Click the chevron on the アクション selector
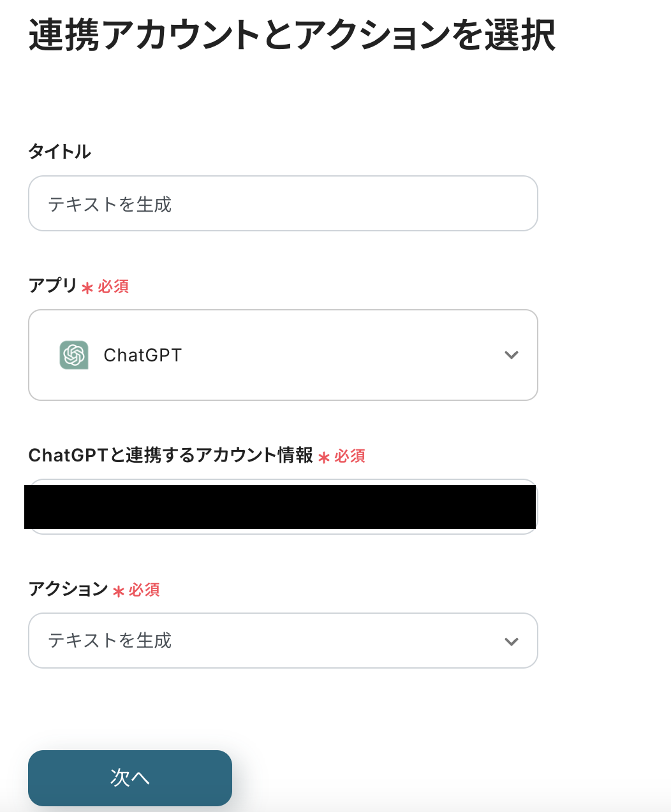Viewport: 671px width, 812px height. click(x=511, y=641)
